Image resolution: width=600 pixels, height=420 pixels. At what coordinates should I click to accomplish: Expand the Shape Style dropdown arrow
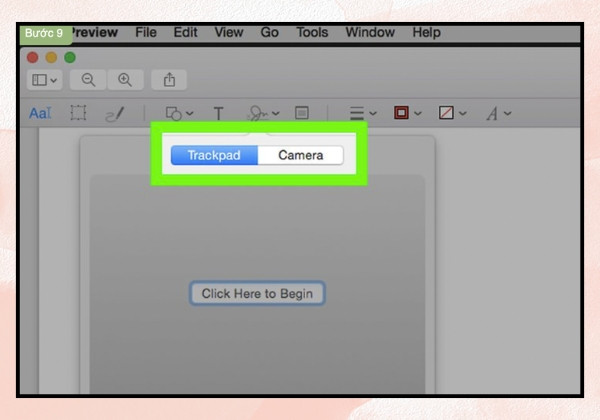(373, 113)
